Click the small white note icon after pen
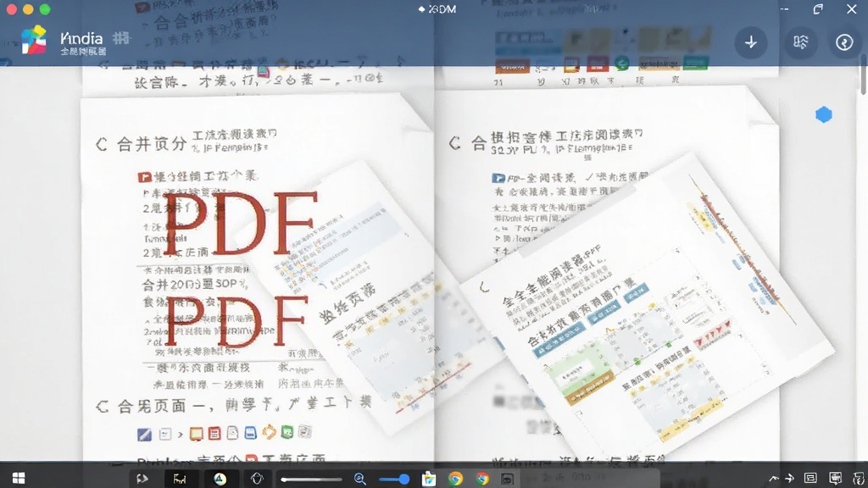Screen dimensions: 868x488 165,435
